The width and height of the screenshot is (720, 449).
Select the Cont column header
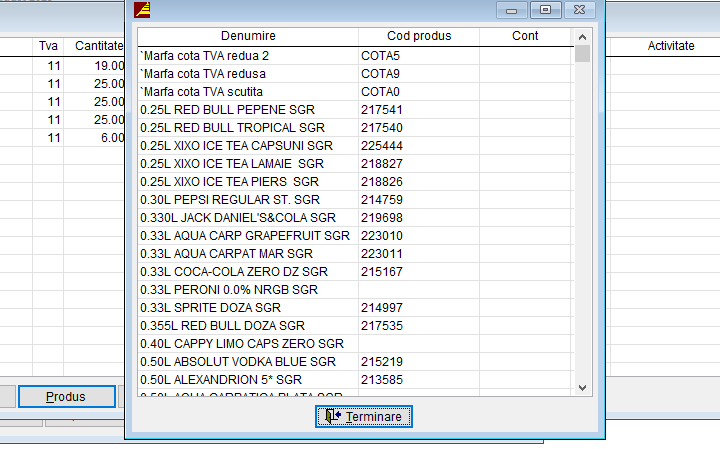(525, 36)
